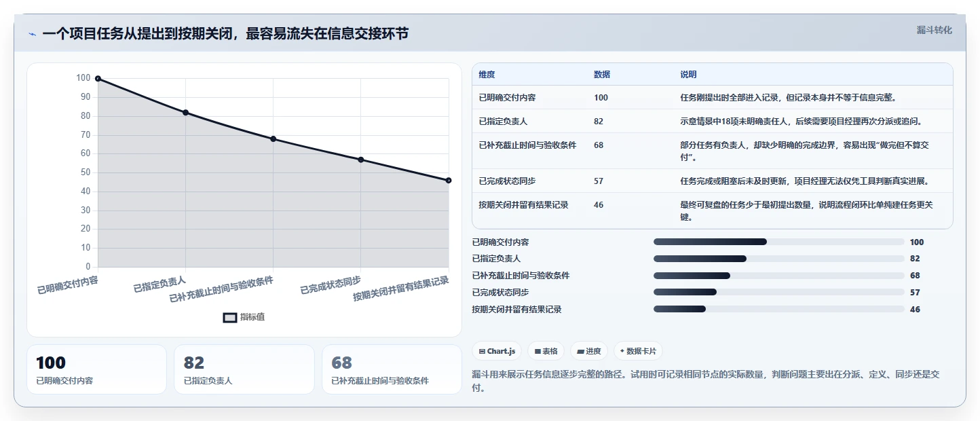Click the chart point at value 57
Screen dimensions: 980x421
pyautogui.click(x=360, y=160)
